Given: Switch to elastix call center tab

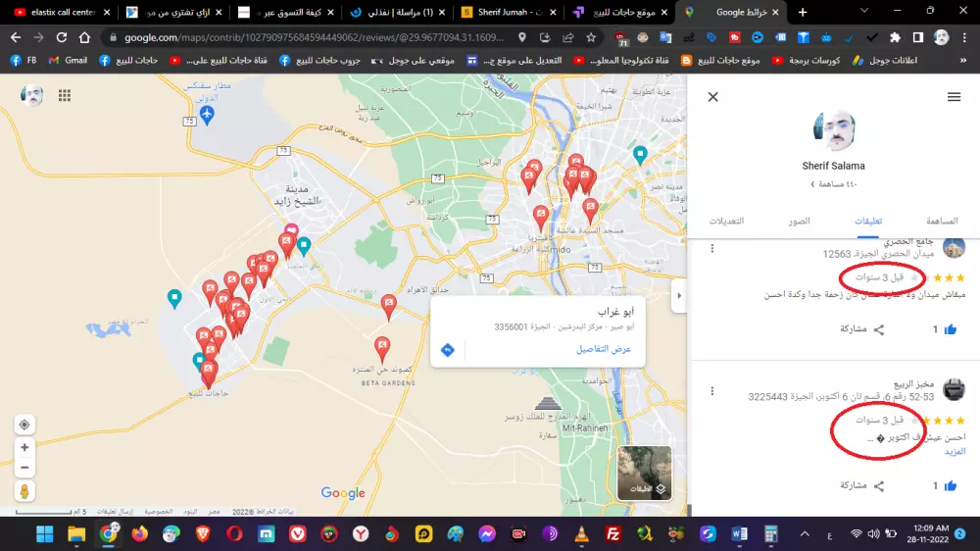Looking at the screenshot, I should click(x=63, y=12).
